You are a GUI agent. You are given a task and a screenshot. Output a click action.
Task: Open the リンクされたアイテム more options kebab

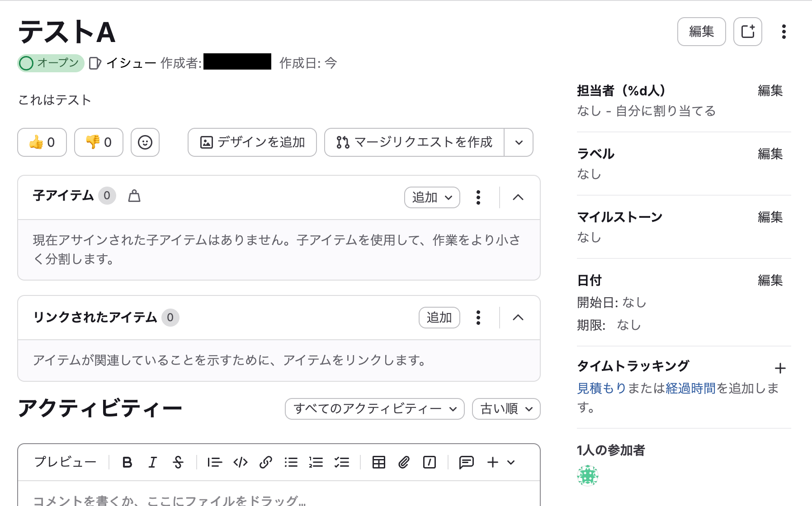click(478, 318)
